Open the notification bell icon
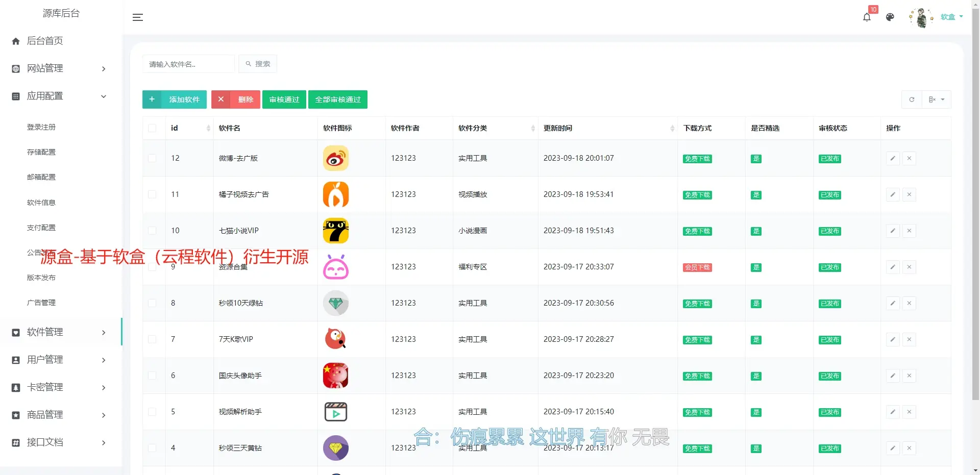This screenshot has width=980, height=475. pyautogui.click(x=867, y=17)
